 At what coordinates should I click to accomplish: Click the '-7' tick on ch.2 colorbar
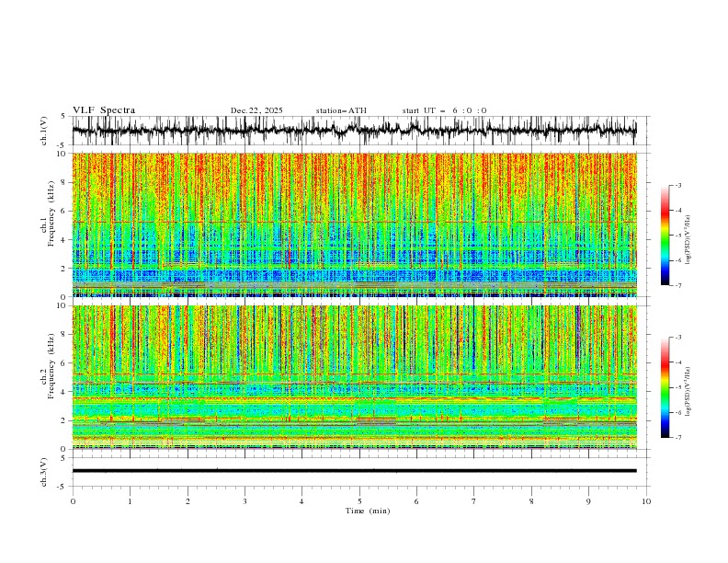pos(678,437)
